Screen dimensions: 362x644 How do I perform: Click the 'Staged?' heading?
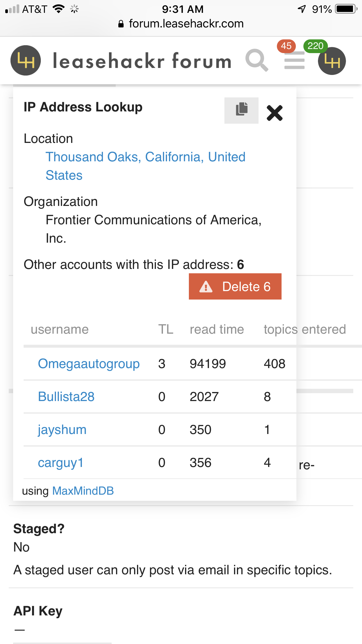click(x=39, y=528)
